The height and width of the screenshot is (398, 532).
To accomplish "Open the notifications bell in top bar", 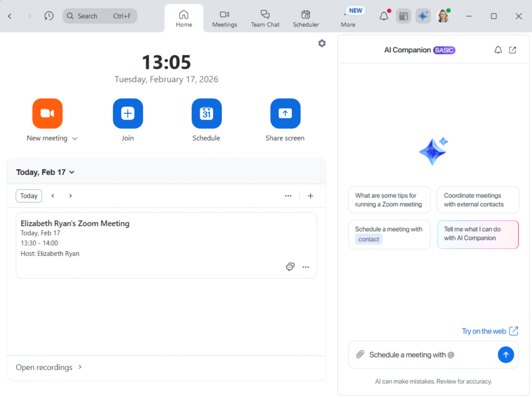I will point(384,16).
